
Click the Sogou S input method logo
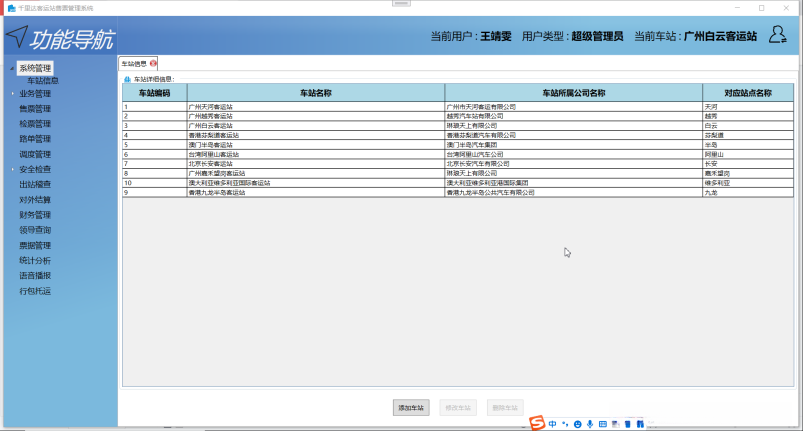click(x=537, y=423)
